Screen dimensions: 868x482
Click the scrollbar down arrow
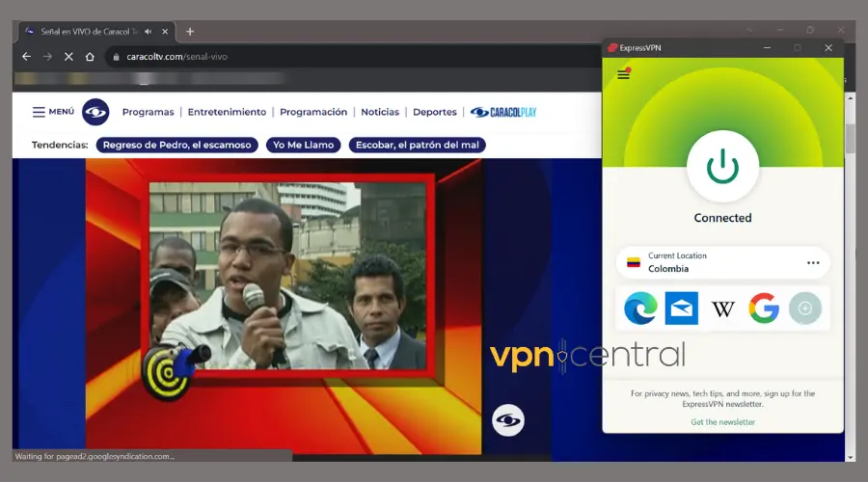pyautogui.click(x=851, y=457)
